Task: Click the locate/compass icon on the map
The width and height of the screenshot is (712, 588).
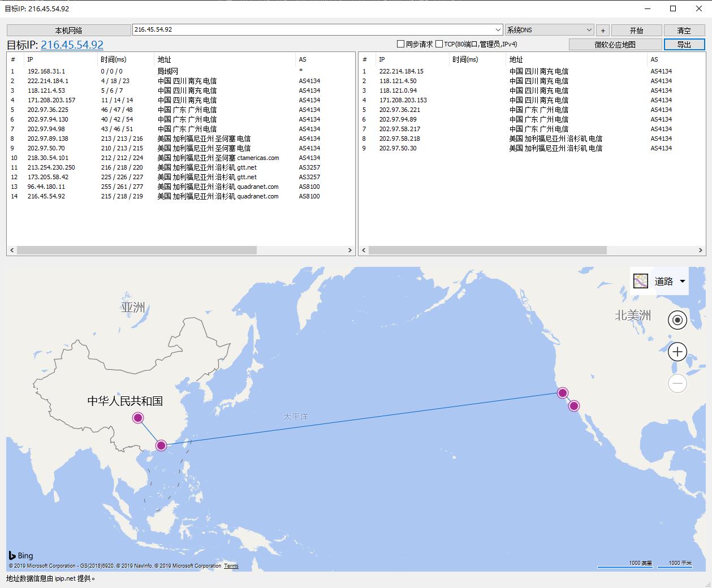Action: pos(677,320)
